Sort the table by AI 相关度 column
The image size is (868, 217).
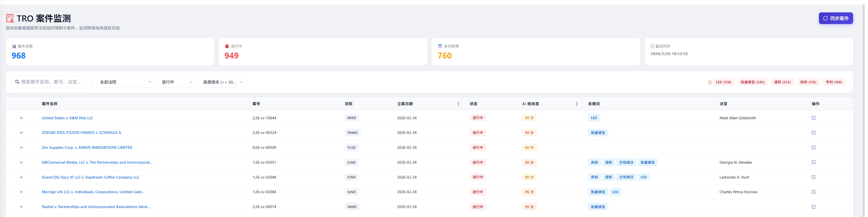[x=576, y=104]
